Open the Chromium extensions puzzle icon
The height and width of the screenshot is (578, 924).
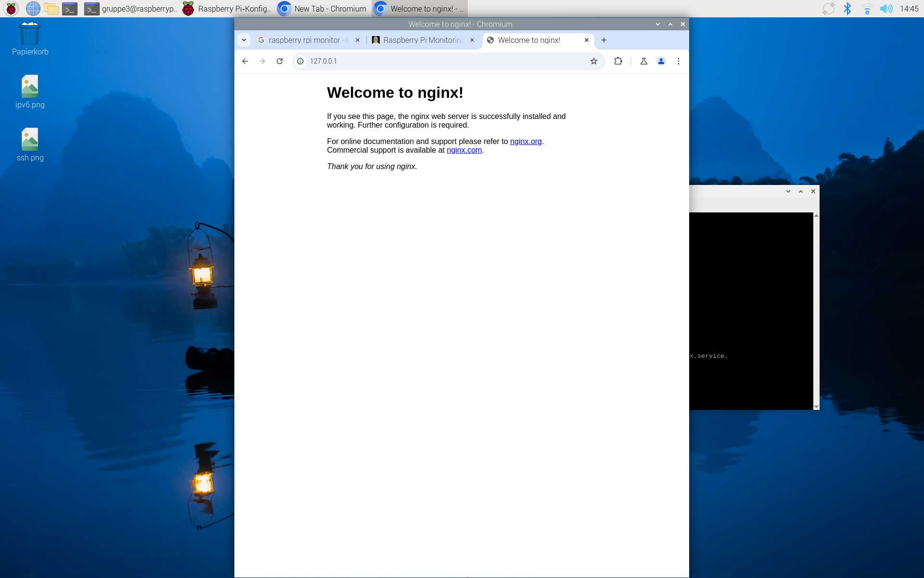(618, 61)
